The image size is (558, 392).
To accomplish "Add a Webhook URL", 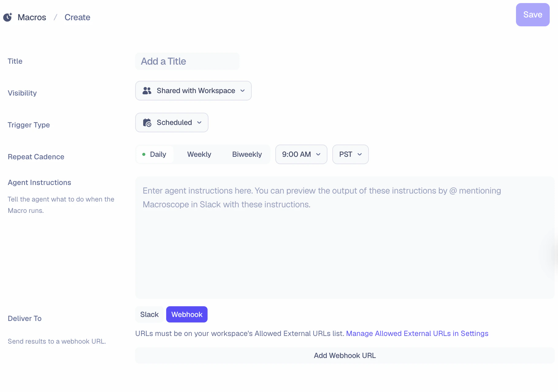I will [x=345, y=356].
